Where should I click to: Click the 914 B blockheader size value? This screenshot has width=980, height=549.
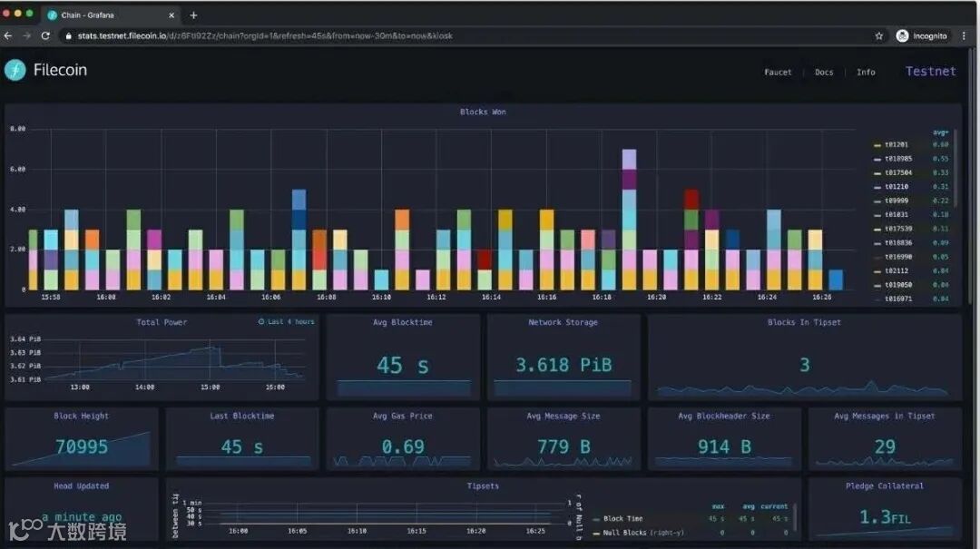724,446
